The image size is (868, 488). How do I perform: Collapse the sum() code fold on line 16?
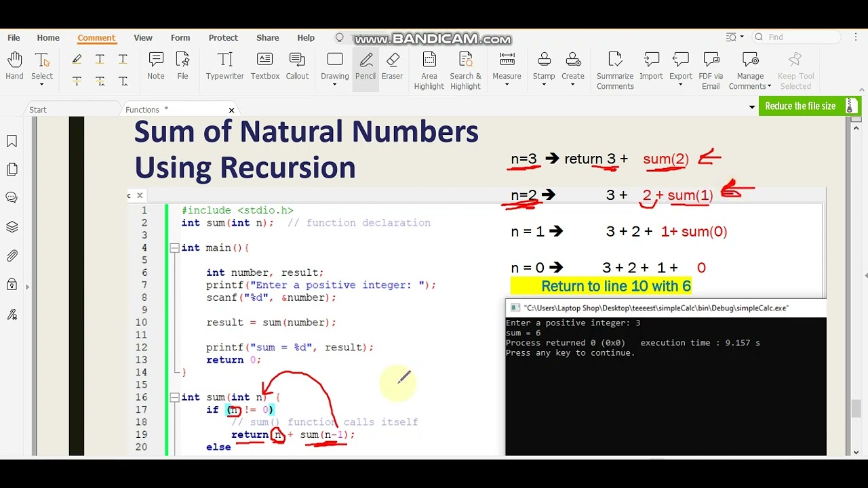(x=174, y=397)
